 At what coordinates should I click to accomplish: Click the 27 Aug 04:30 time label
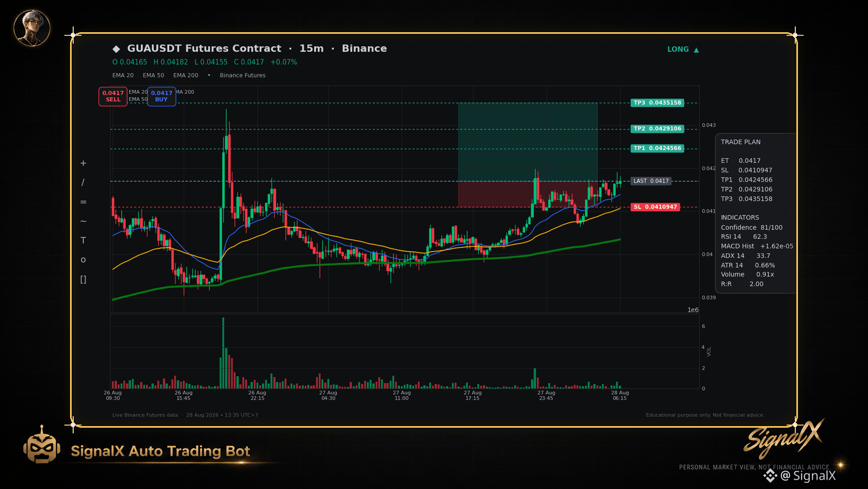(328, 395)
